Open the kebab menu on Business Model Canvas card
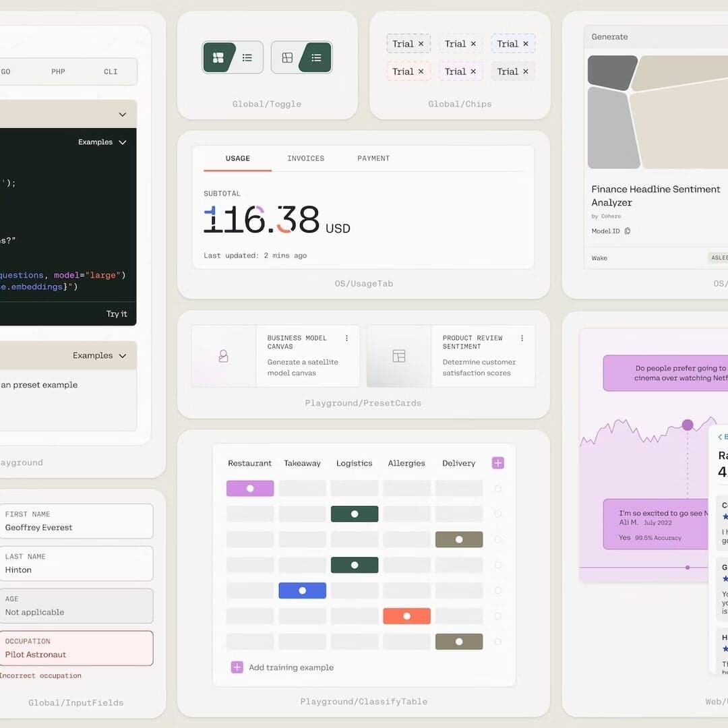 [347, 338]
